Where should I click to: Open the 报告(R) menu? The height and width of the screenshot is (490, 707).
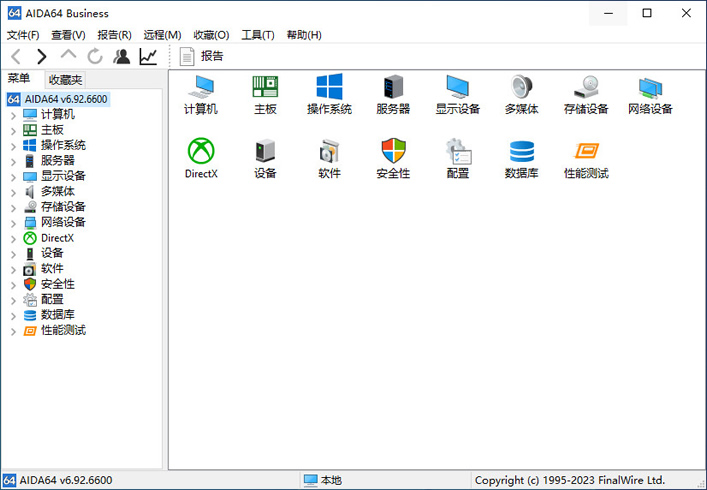point(115,35)
